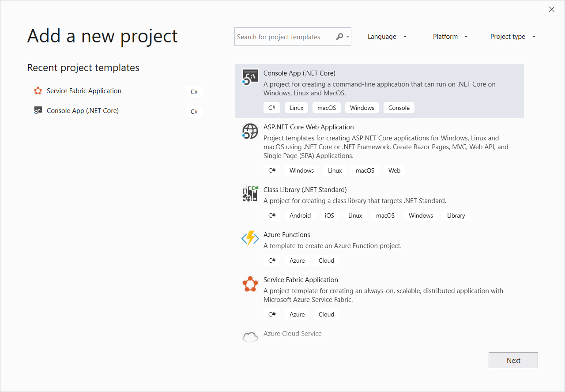The image size is (565, 392).
Task: Open the Platform dropdown
Action: coord(450,37)
